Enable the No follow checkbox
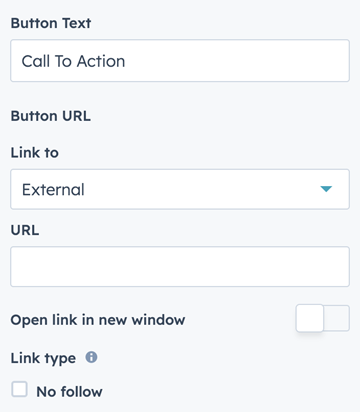360x412 pixels. tap(19, 389)
